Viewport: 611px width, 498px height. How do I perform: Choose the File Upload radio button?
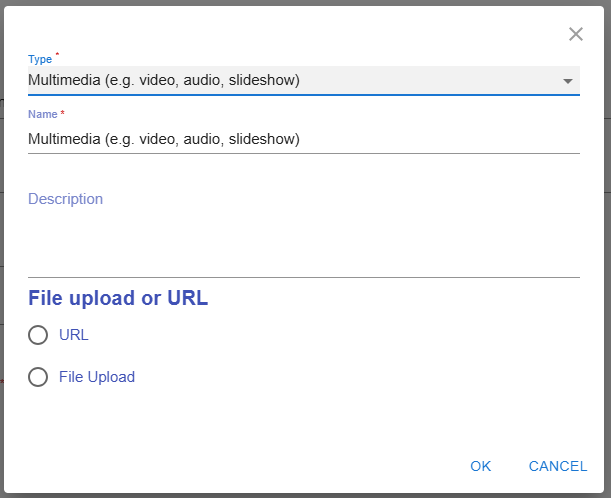tap(38, 377)
